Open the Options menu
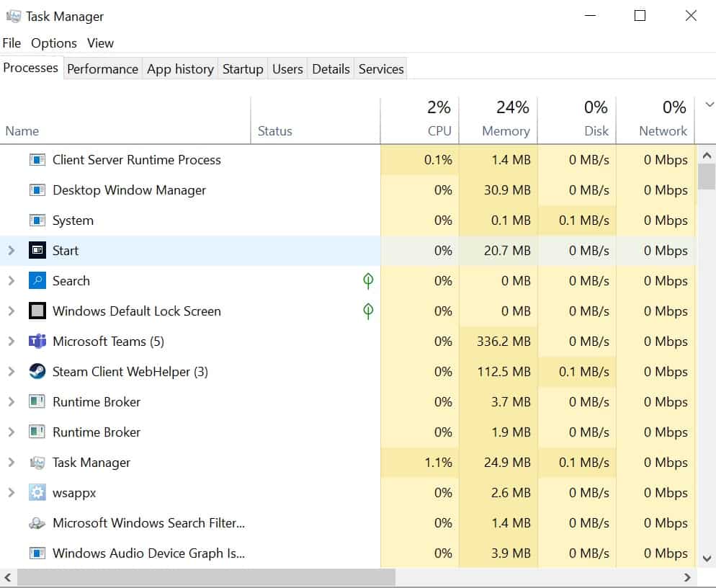The image size is (716, 588). [x=54, y=43]
